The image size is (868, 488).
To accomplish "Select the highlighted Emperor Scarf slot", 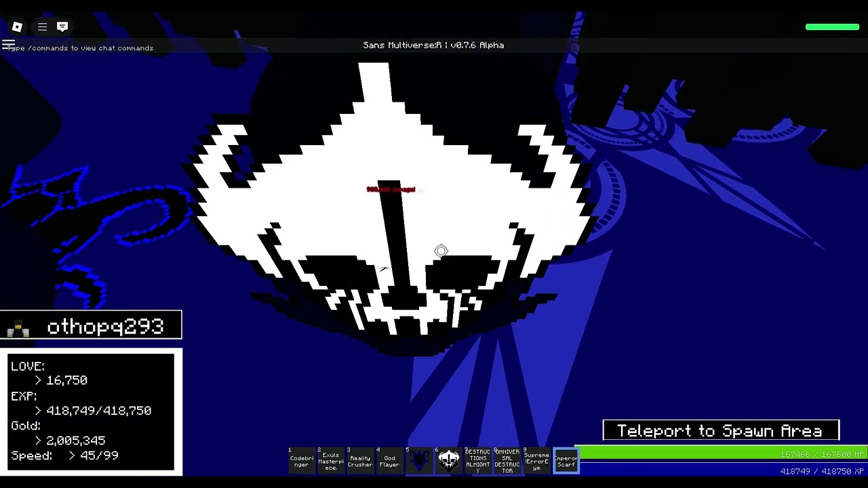I will point(566,461).
